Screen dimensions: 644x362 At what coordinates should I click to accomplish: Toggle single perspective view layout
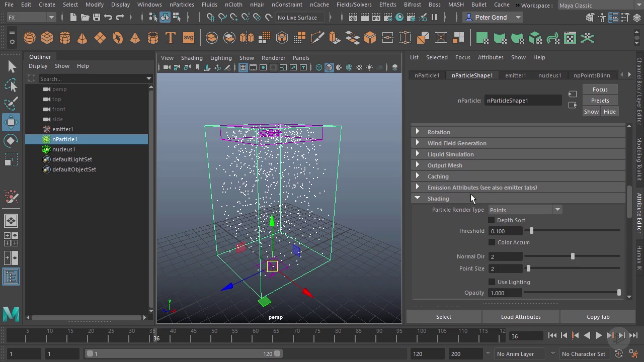tap(11, 221)
